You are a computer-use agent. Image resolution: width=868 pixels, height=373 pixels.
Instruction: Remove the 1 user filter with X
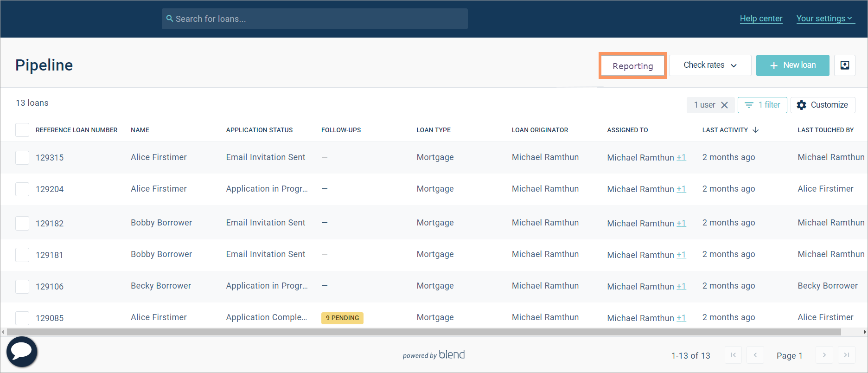(x=725, y=105)
